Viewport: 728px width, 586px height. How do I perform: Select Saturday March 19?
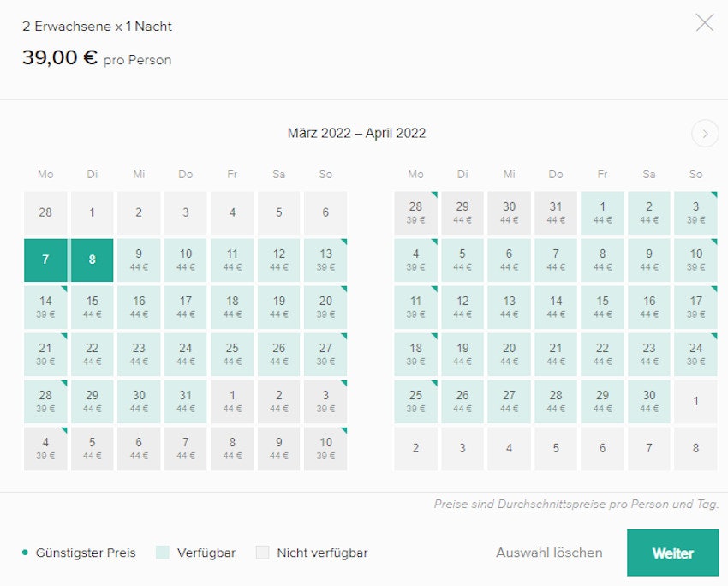(x=278, y=308)
